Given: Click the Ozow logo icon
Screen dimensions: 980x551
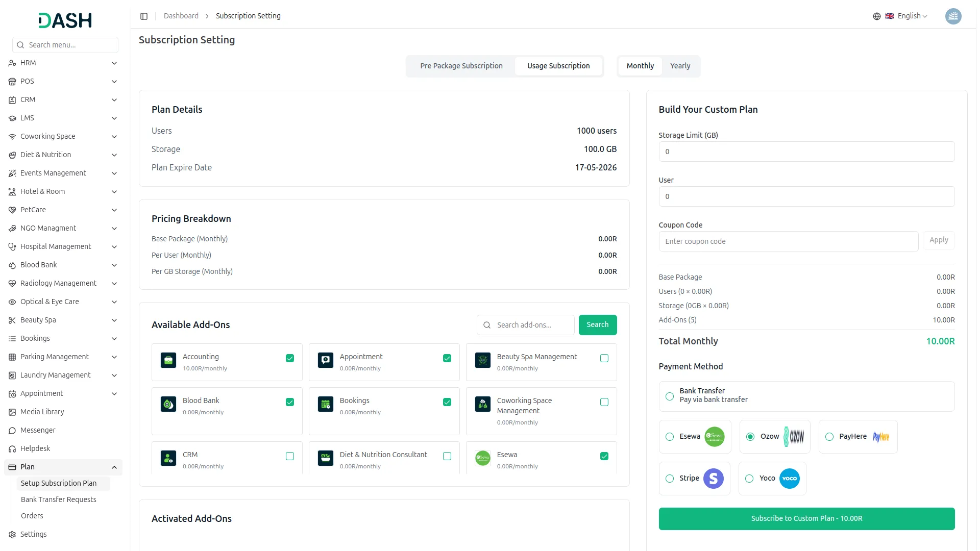Looking at the screenshot, I should [794, 437].
